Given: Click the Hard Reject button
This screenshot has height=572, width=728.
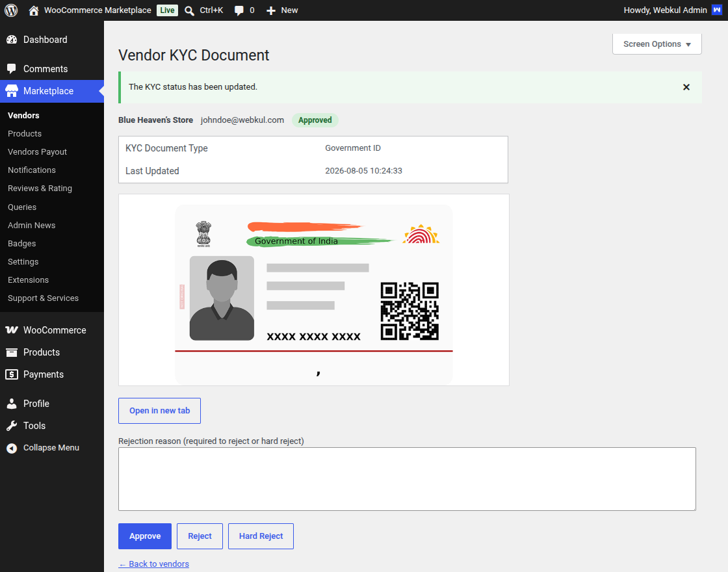Looking at the screenshot, I should (261, 536).
